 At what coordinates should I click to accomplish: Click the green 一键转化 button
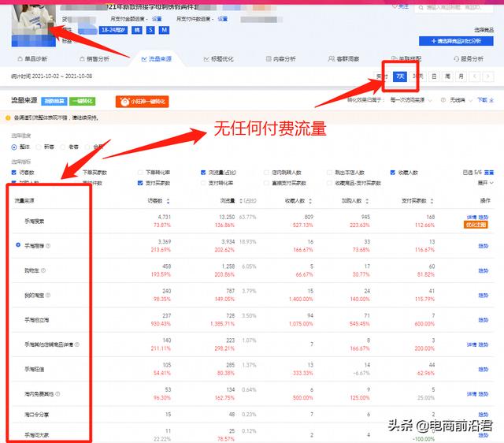pyautogui.click(x=82, y=102)
